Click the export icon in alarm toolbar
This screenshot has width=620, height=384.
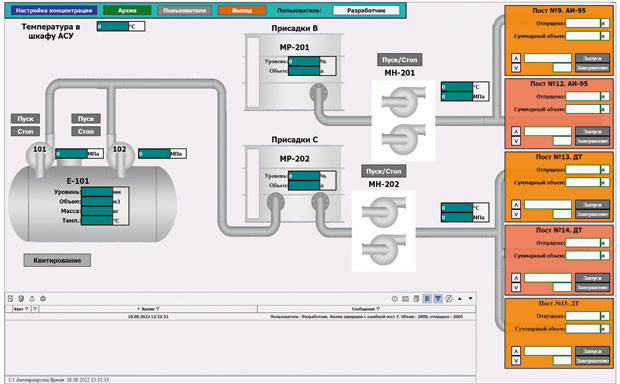[32, 299]
